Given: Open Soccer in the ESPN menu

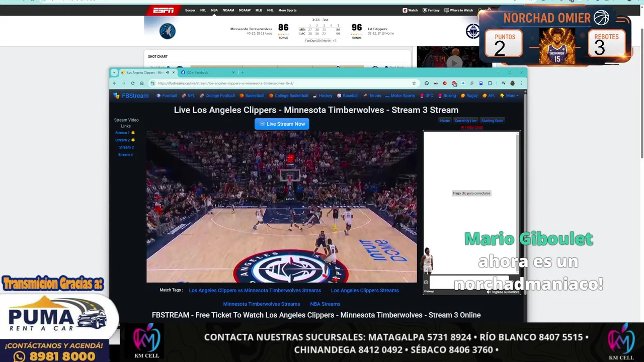Looking at the screenshot, I should (x=190, y=10).
